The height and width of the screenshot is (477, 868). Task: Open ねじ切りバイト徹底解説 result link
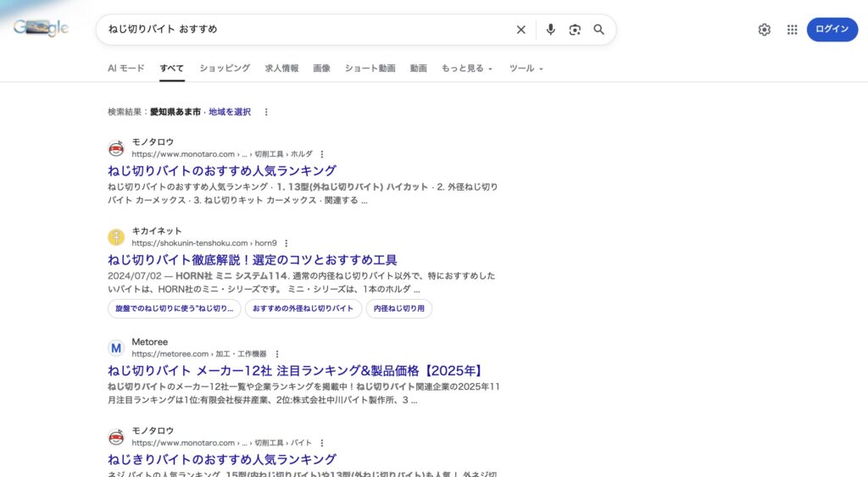point(252,260)
